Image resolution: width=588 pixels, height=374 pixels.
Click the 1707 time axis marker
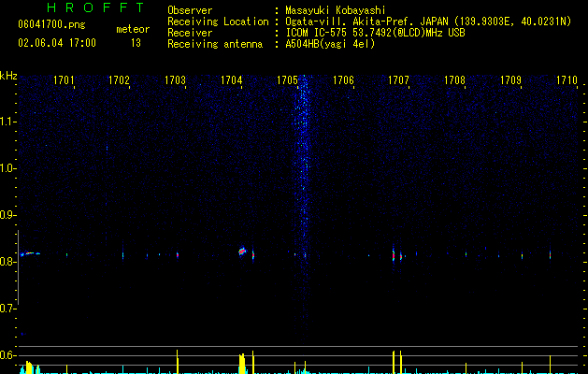pos(398,80)
